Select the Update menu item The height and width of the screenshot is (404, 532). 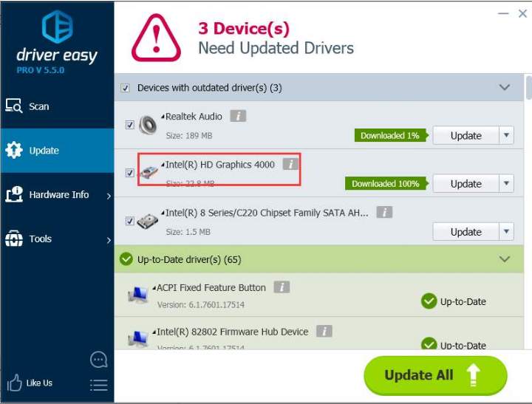(57, 150)
